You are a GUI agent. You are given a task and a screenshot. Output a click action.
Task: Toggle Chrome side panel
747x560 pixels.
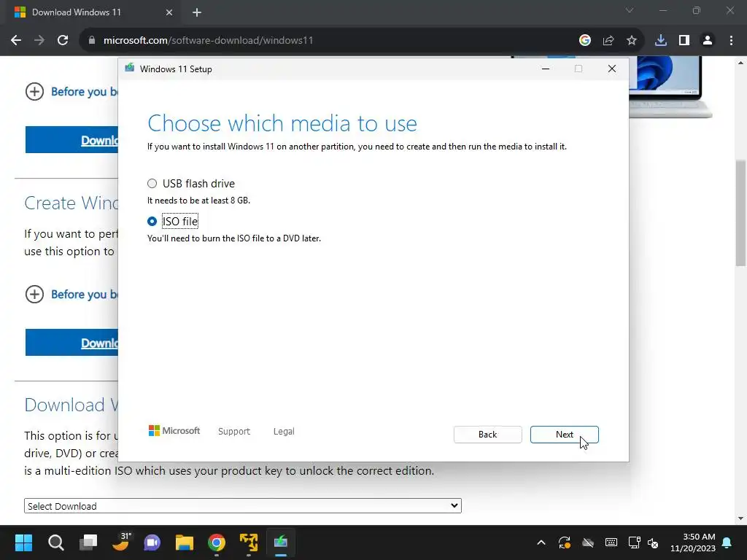684,41
